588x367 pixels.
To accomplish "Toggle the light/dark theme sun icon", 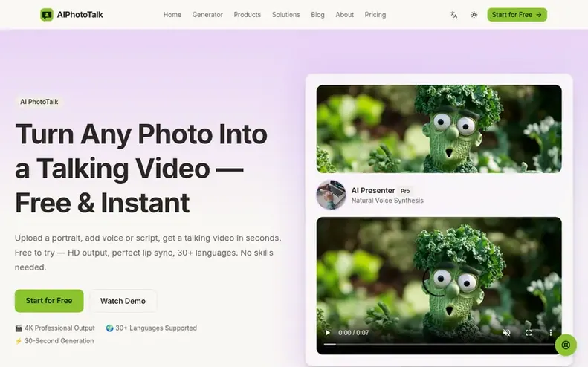I will (474, 15).
